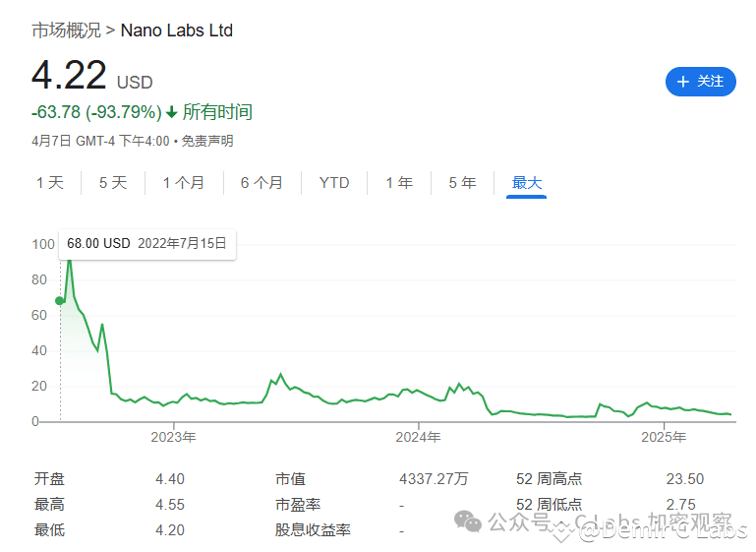Open the 免责声明 disclaimer link
This screenshot has width=756, height=552.
click(x=207, y=141)
